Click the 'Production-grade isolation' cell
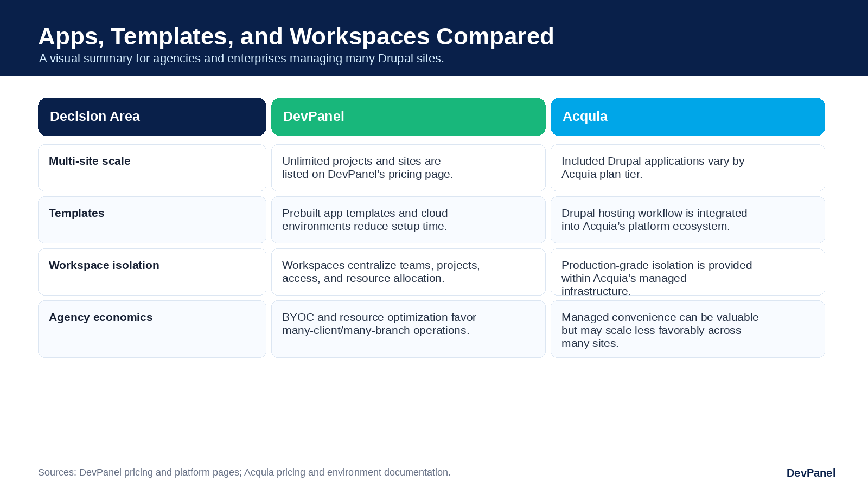This screenshot has width=868, height=488. pos(687,272)
